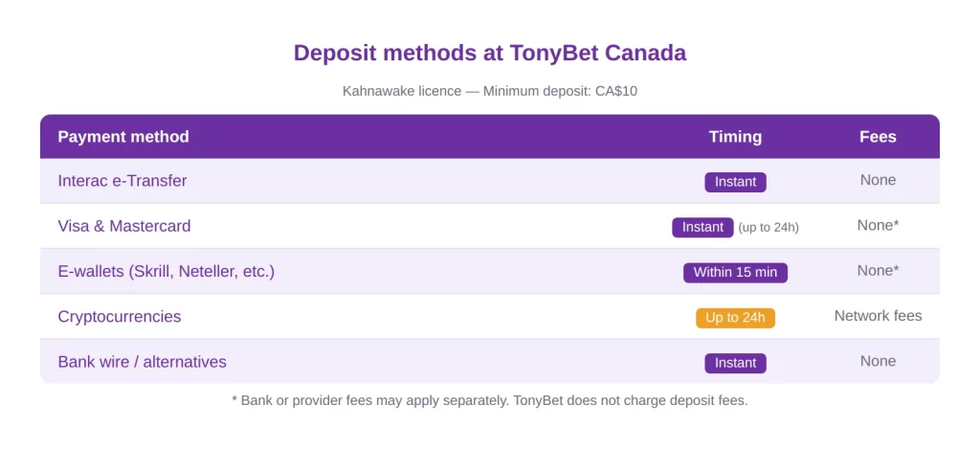
Task: Click the Instant badge for Visa & Mastercard
Action: [702, 227]
